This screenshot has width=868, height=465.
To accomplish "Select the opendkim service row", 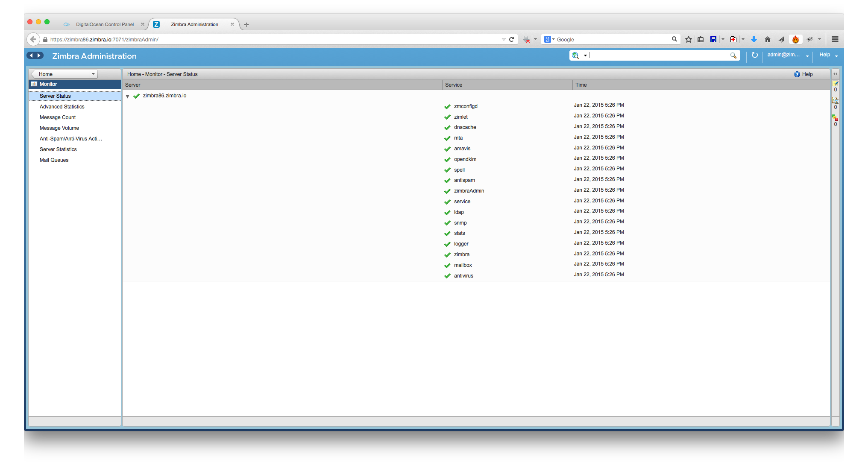I will (x=476, y=159).
